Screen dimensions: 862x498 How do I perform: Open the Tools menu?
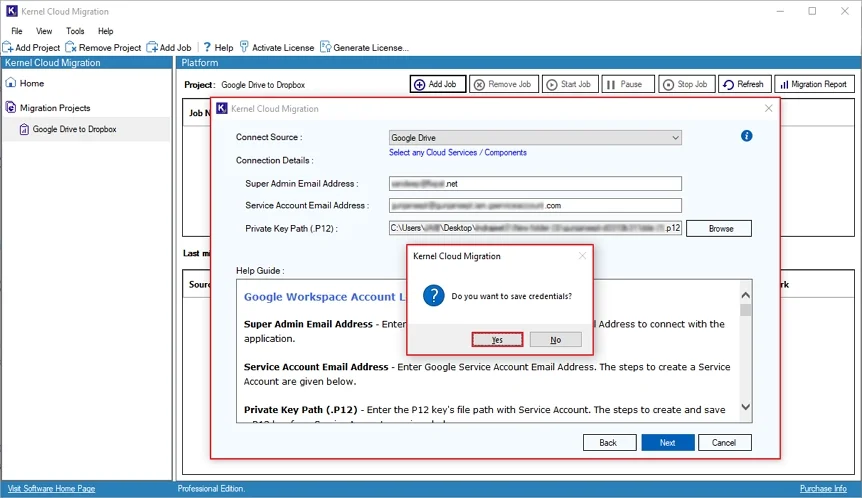75,31
